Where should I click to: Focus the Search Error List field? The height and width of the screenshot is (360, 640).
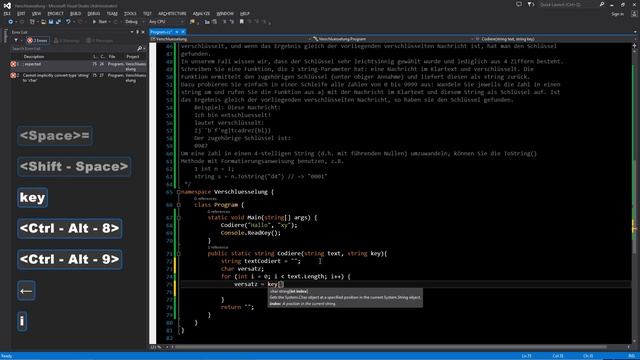coord(73,49)
